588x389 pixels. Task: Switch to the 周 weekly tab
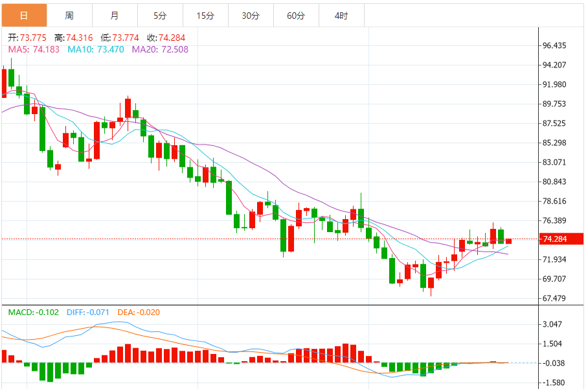tap(69, 16)
